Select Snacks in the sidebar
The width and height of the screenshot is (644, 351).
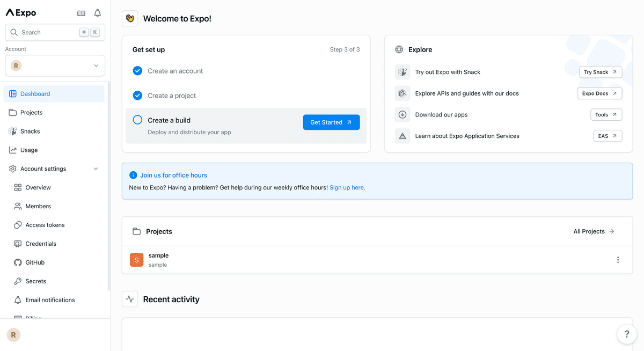click(x=30, y=131)
